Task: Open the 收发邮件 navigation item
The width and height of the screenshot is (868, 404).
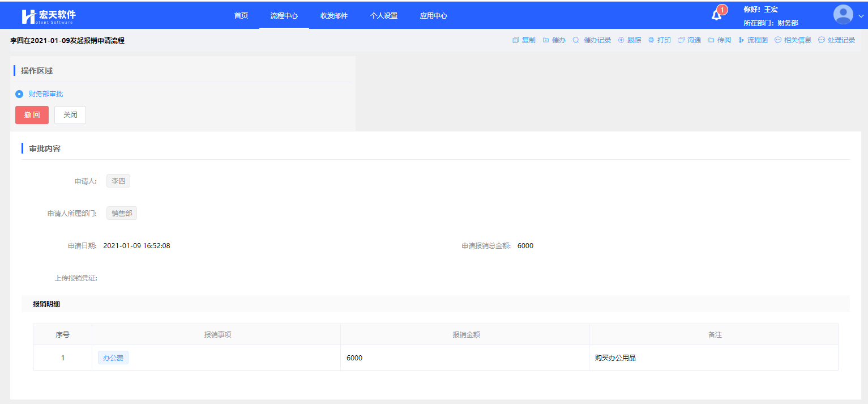Action: 334,16
